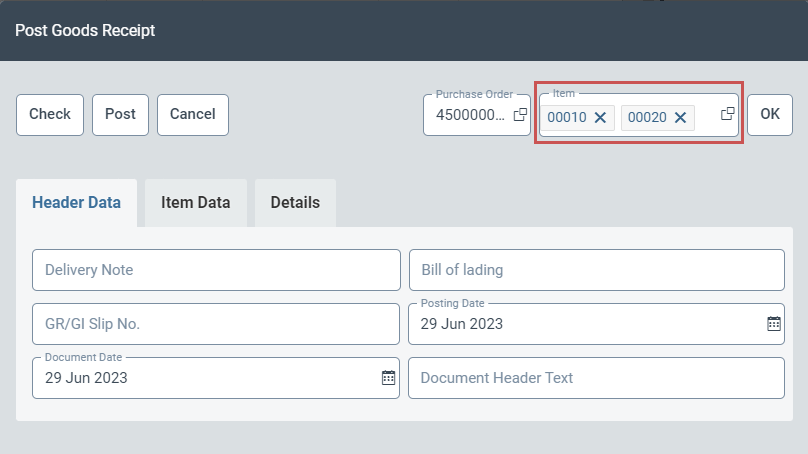Click the Posting Date text value

click(x=462, y=324)
